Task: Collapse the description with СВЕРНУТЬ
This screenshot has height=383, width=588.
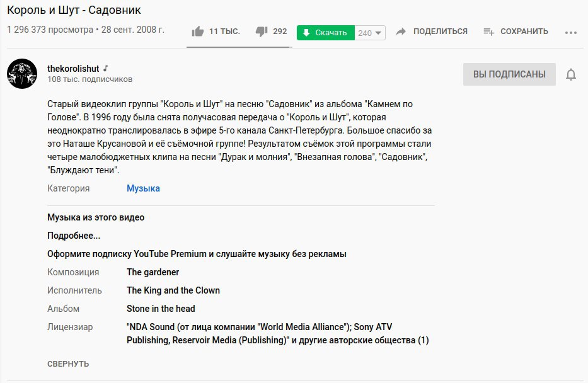Action: tap(68, 364)
